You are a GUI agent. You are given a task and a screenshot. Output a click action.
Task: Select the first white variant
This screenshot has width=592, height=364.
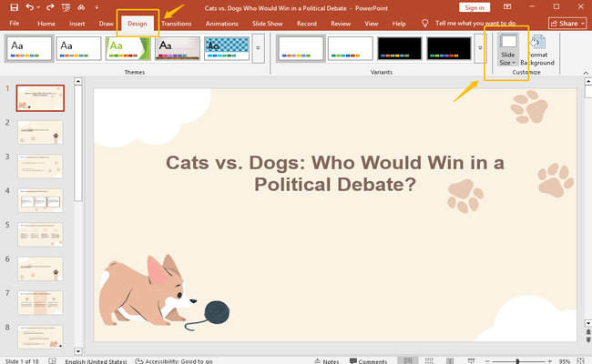click(301, 48)
